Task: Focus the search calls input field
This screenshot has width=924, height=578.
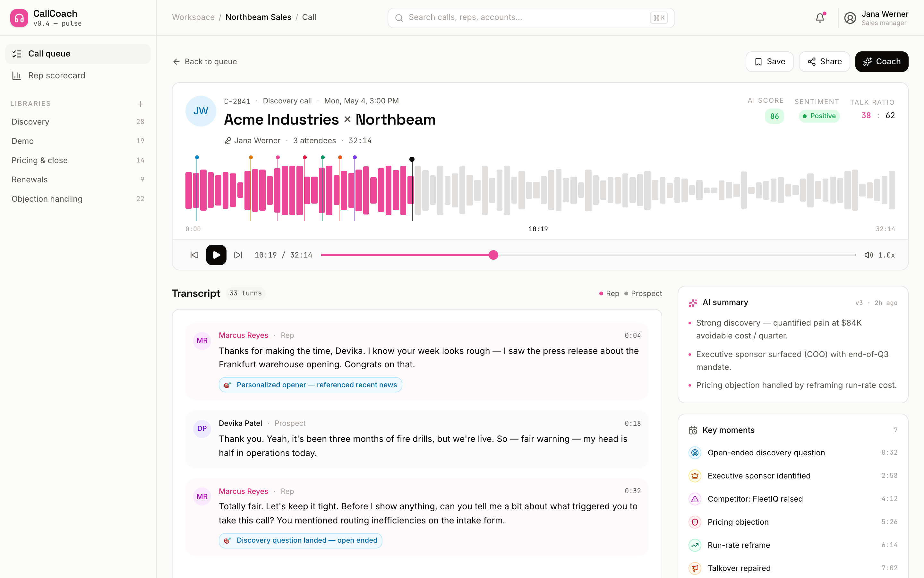Action: pyautogui.click(x=531, y=18)
